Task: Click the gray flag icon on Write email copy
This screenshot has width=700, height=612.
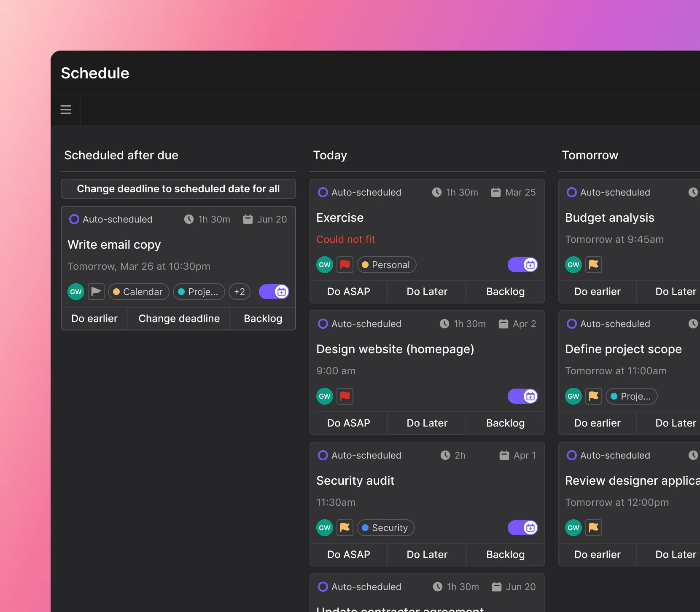Action: (96, 292)
